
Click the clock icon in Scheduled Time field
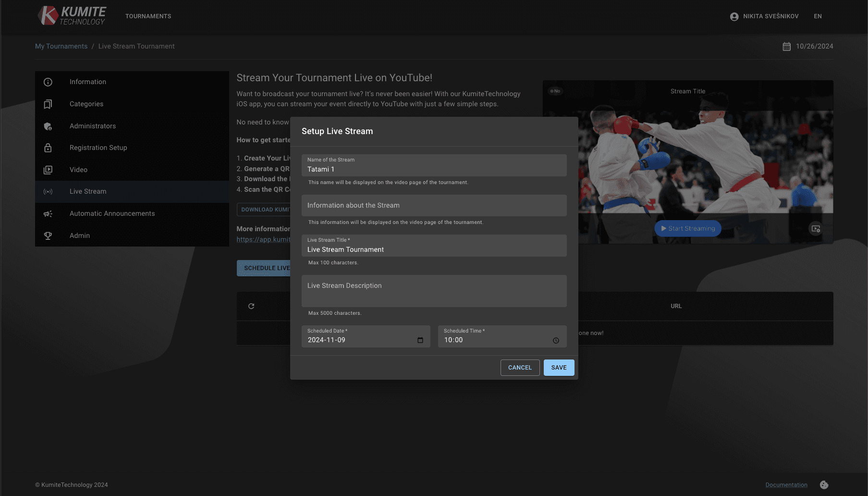[x=556, y=340]
